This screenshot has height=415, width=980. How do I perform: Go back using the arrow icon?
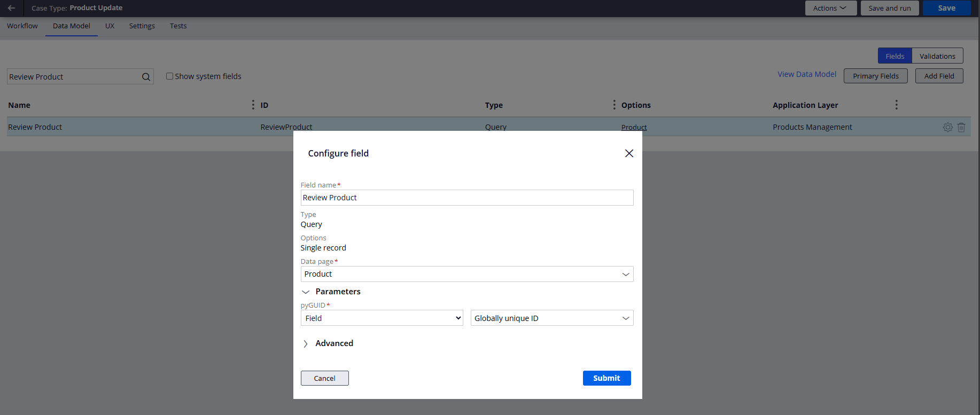point(11,8)
